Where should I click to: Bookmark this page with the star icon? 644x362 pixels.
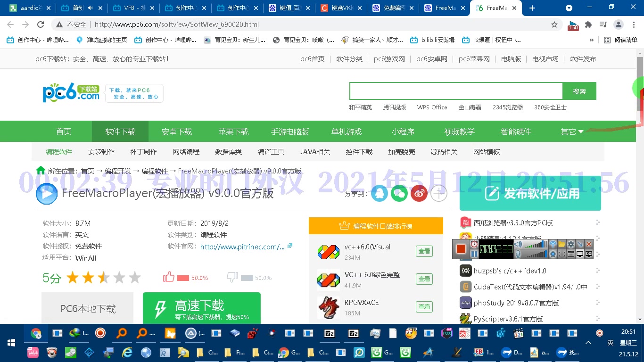[554, 25]
